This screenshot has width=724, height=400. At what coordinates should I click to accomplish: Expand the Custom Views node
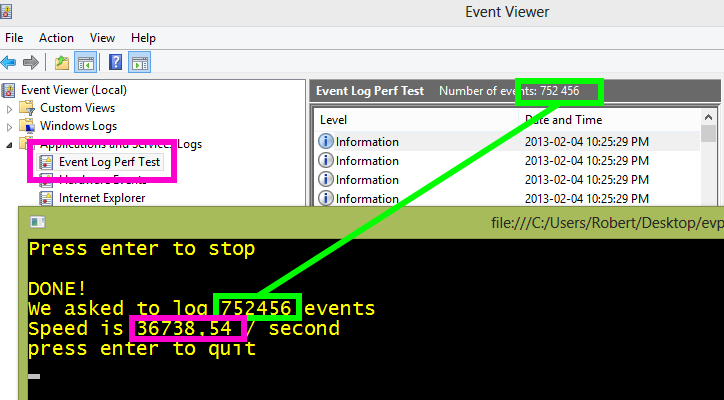9,109
